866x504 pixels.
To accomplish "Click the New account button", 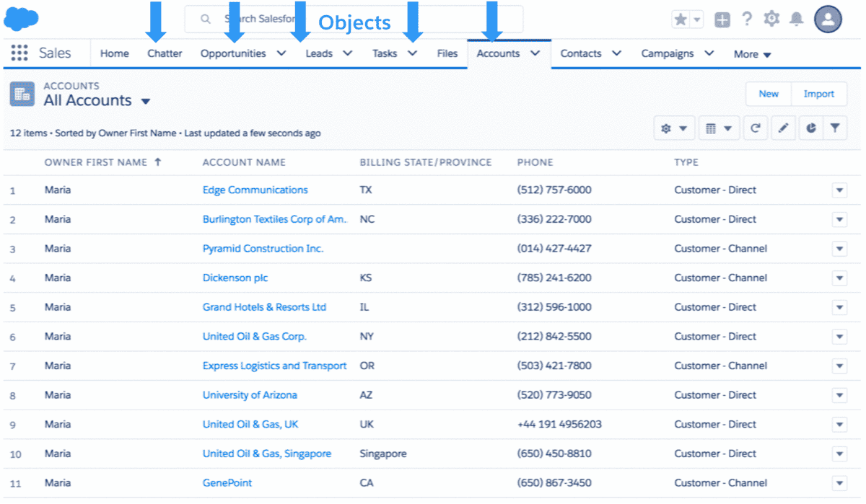I will click(769, 94).
